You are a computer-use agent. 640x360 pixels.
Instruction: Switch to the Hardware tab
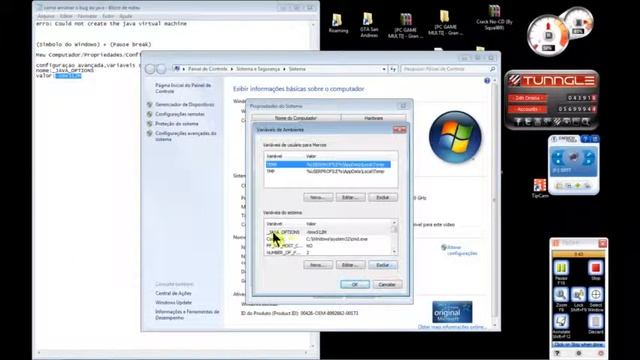(x=373, y=118)
